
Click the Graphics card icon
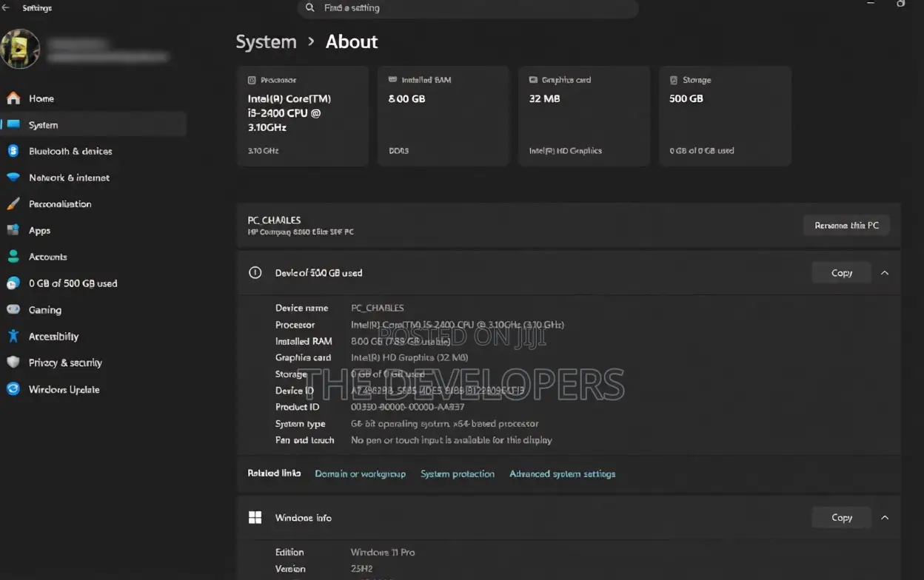[x=533, y=80]
